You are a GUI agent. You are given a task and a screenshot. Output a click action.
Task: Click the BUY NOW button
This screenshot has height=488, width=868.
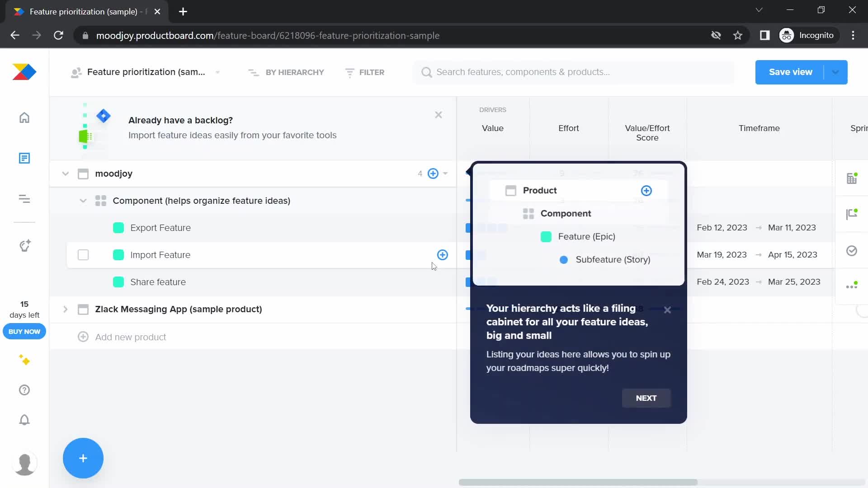[x=24, y=332]
